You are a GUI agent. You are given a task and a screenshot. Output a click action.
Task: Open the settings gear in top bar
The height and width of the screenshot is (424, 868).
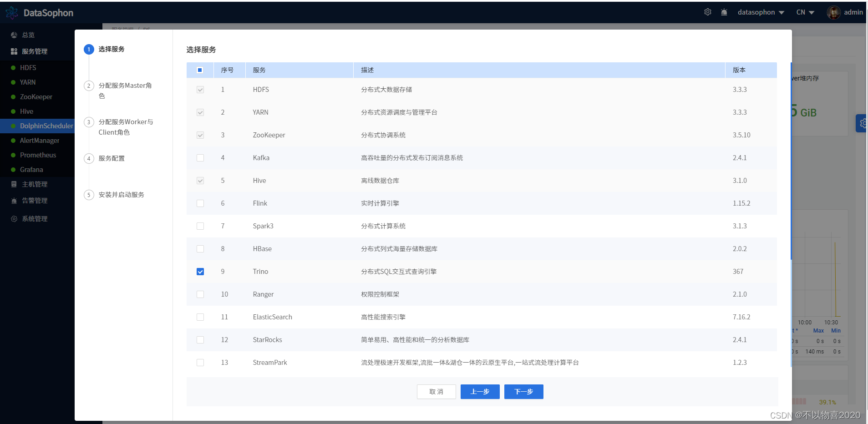click(x=708, y=12)
